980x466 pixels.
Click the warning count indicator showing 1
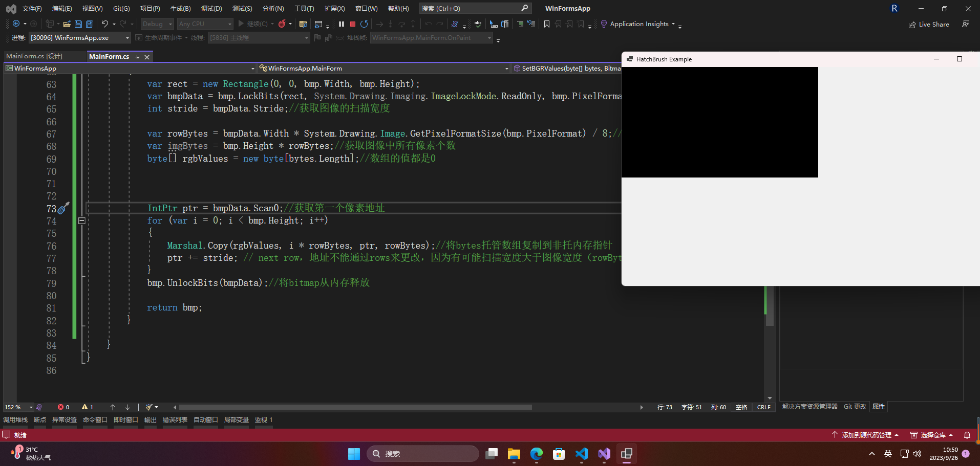(88, 407)
